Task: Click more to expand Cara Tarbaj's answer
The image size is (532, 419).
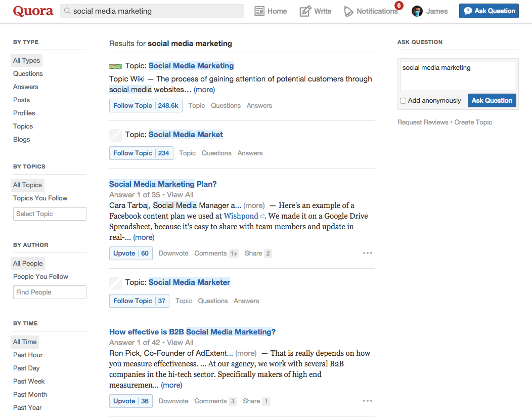Action: [144, 237]
